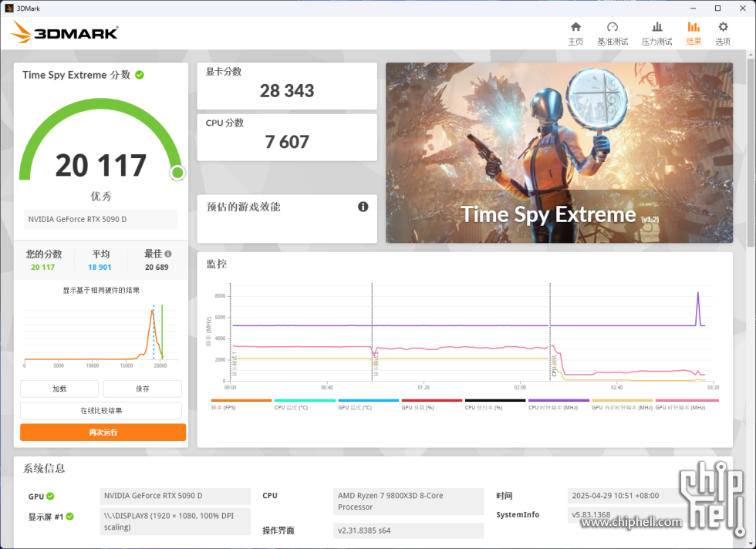Click the green check next to GPU label
The height and width of the screenshot is (549, 756).
coord(51,496)
